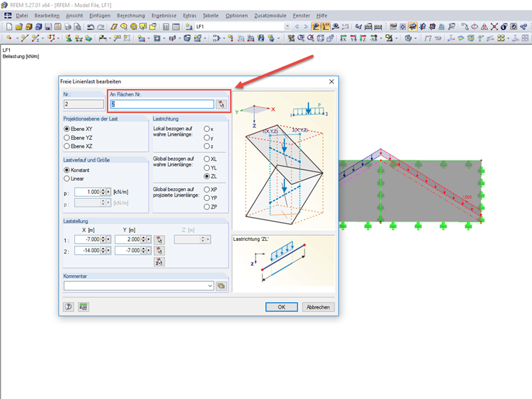Open the Hilfe menu

pyautogui.click(x=321, y=15)
